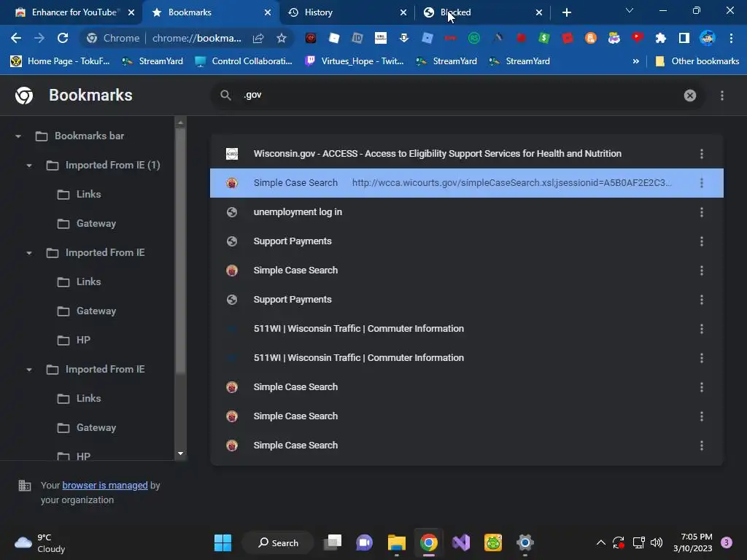The image size is (747, 560).
Task: Click the folder tree scrollbar down arrow
Action: 180,454
